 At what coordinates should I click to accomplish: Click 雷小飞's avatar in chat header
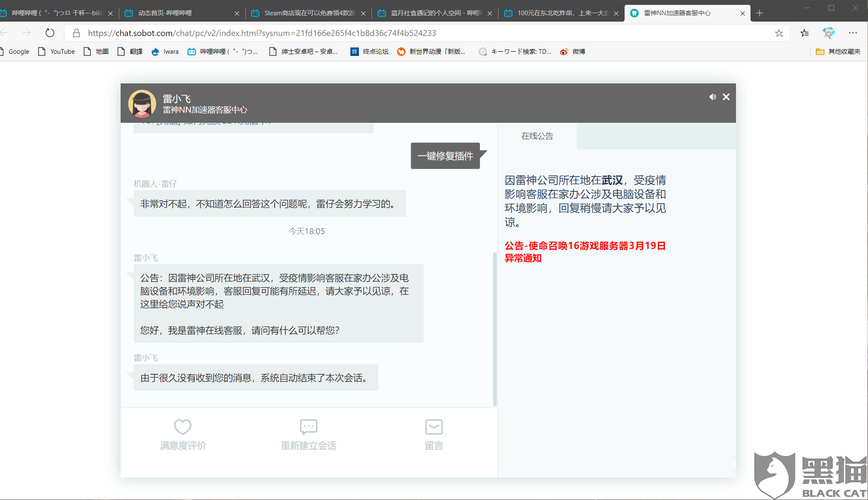pos(142,103)
